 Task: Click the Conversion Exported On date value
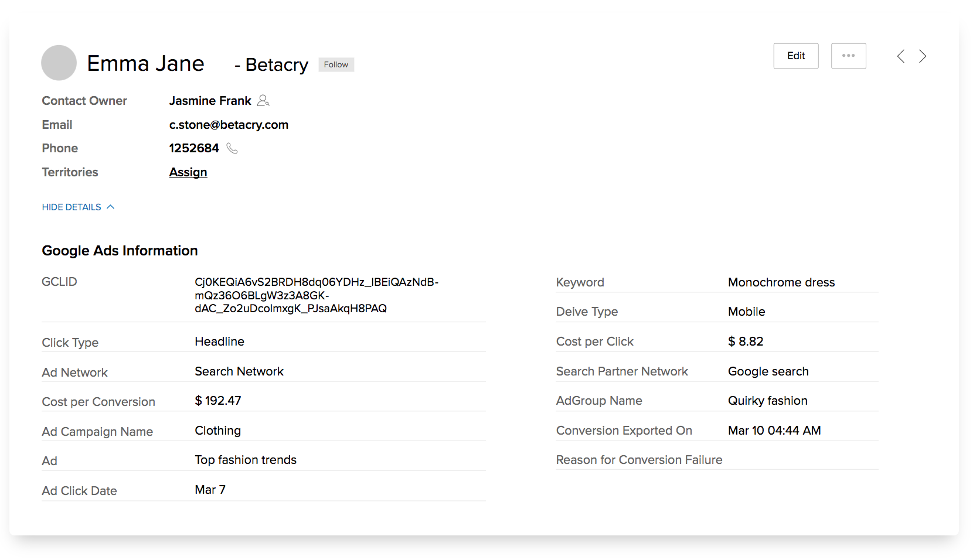(774, 431)
